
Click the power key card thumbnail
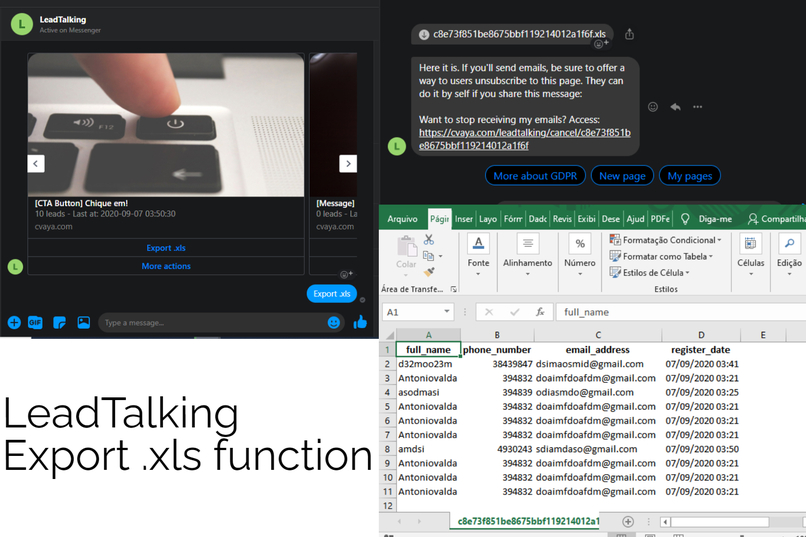(x=166, y=125)
